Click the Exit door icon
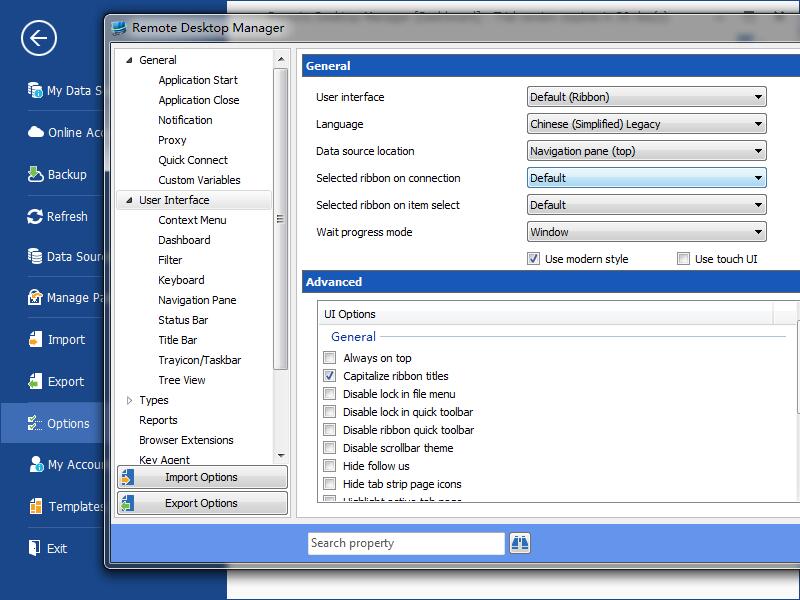Viewport: 800px width, 600px height. (34, 548)
